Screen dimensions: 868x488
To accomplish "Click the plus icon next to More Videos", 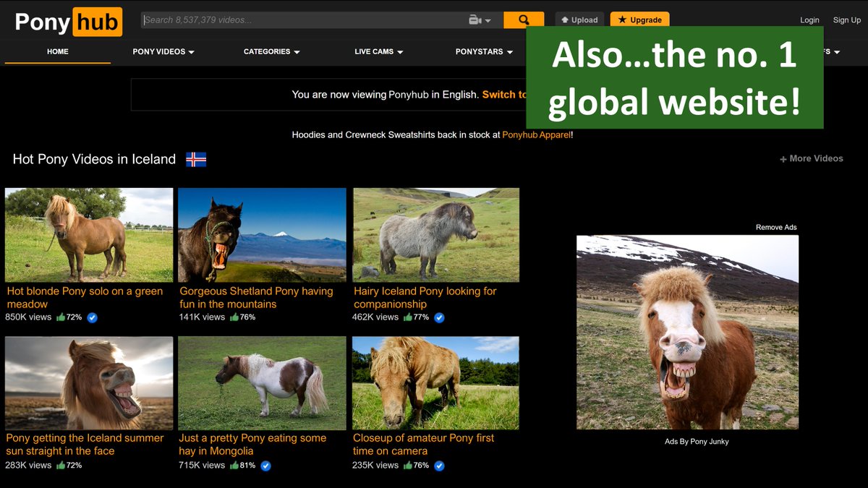I will point(783,158).
